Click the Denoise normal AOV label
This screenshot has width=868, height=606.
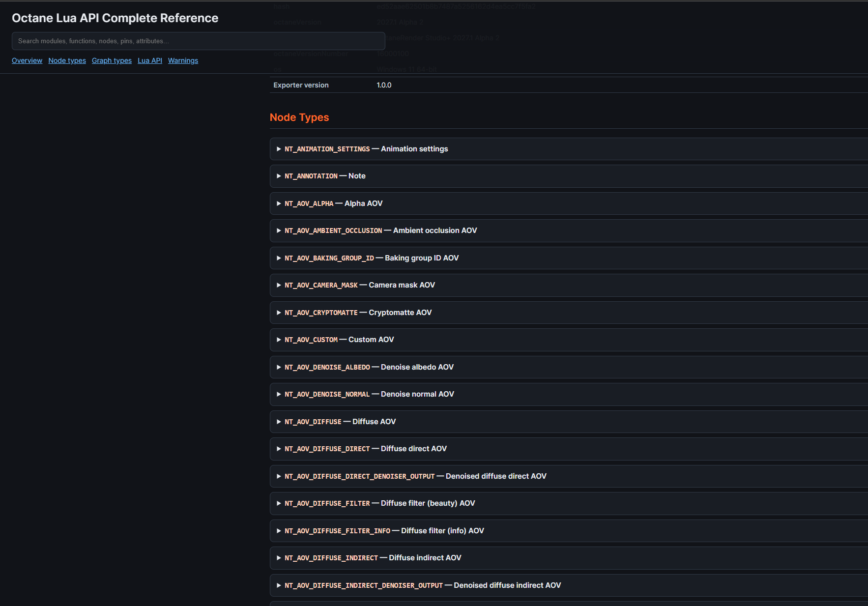pos(417,394)
